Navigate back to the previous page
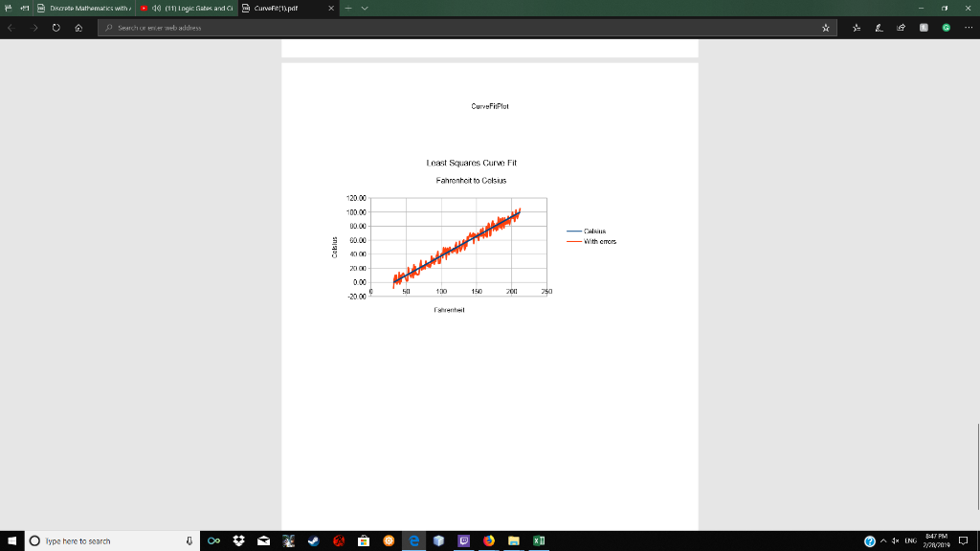Screen dimensions: 980x551 [x=11, y=28]
